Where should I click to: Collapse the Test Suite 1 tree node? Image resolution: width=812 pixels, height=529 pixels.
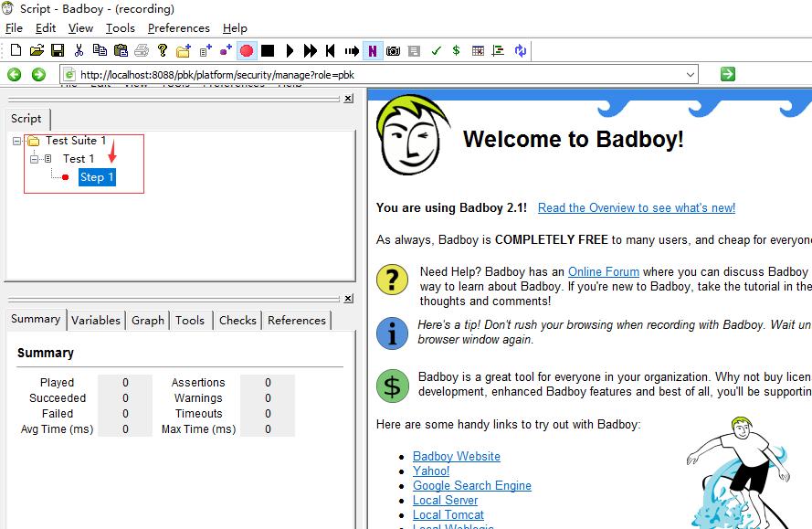coord(17,141)
